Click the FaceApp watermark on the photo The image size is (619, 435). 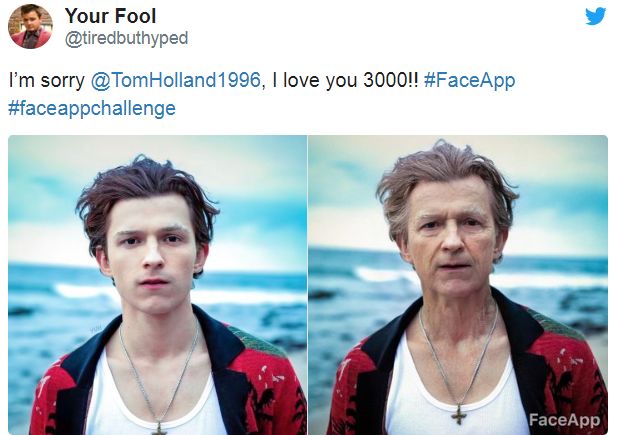564,419
